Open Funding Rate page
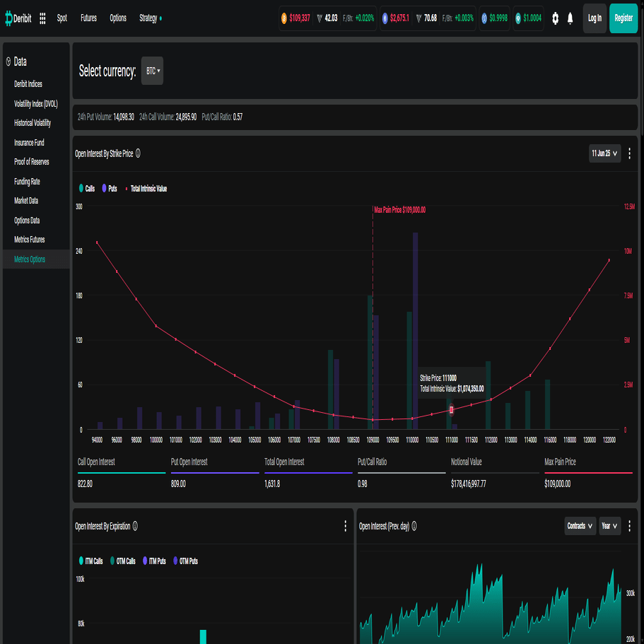The width and height of the screenshot is (644, 644). pyautogui.click(x=27, y=182)
